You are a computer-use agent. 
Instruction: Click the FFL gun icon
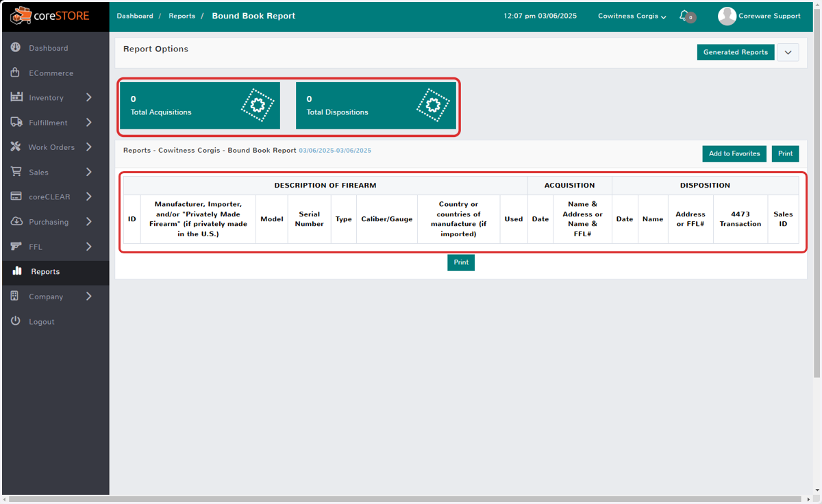(x=16, y=247)
